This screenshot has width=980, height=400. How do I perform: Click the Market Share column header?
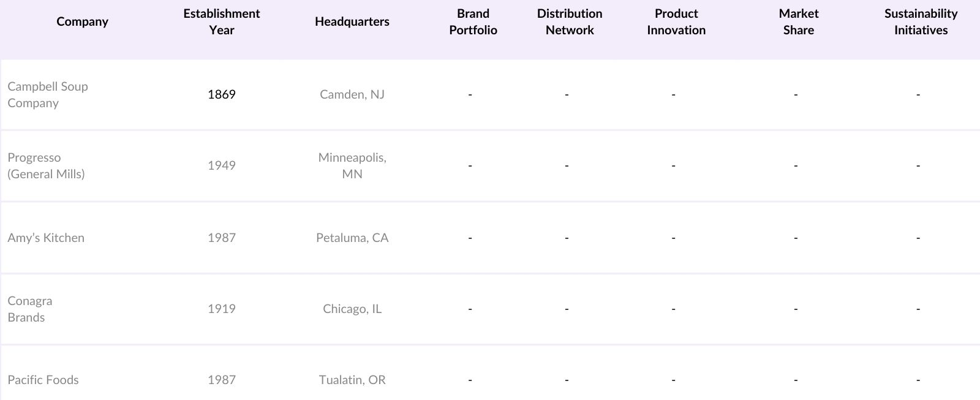[798, 21]
